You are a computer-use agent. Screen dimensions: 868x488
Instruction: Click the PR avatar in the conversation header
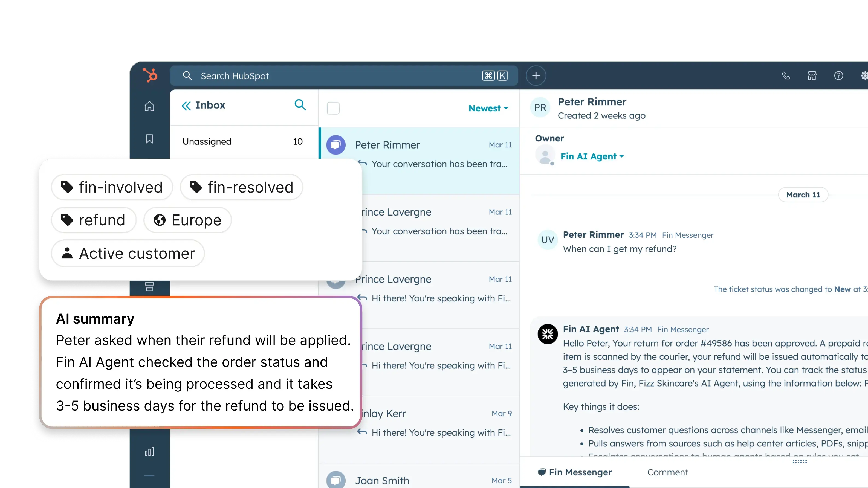coord(540,108)
